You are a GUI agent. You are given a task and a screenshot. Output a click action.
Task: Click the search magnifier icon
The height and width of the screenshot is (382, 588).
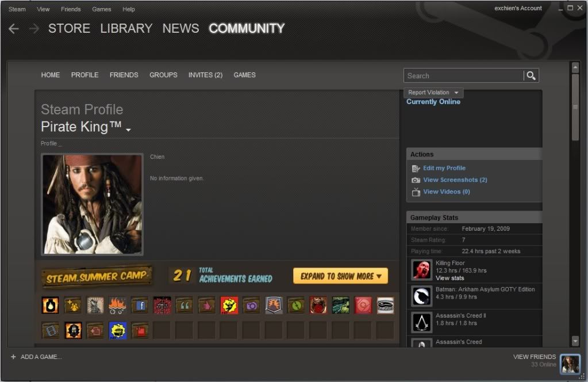531,75
